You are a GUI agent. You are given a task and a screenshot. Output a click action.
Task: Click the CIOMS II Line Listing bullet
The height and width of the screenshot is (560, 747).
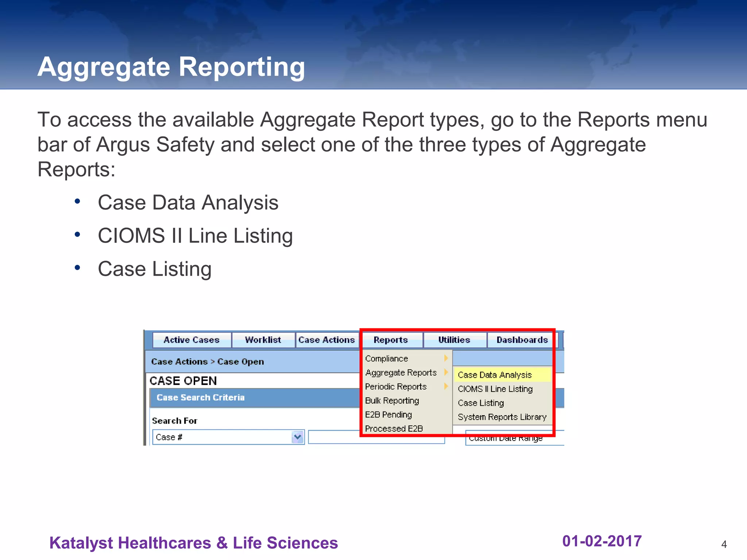pos(195,236)
